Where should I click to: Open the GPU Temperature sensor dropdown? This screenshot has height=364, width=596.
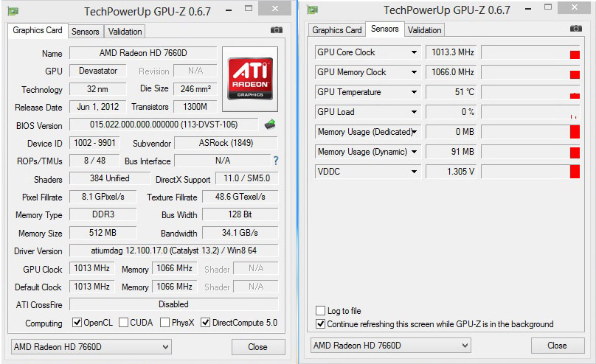point(414,92)
